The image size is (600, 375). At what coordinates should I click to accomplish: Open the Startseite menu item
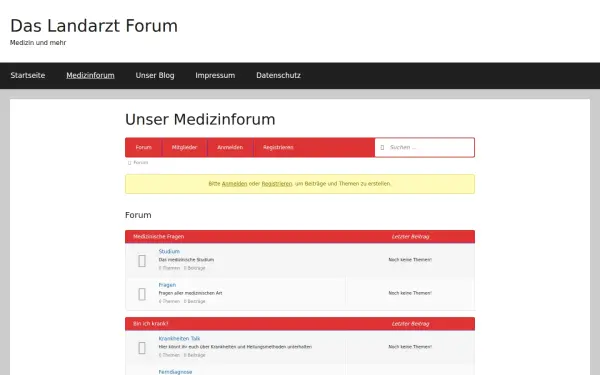(x=28, y=75)
